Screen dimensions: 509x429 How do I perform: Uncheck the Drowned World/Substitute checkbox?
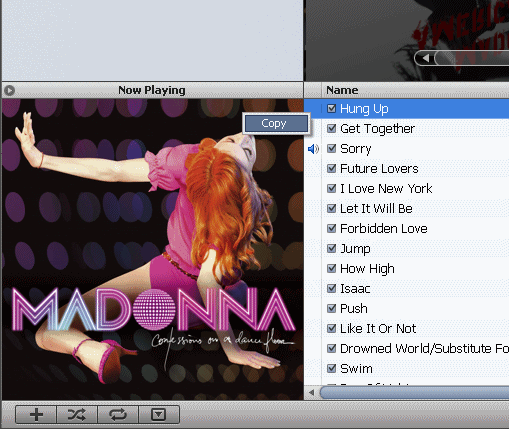pyautogui.click(x=331, y=348)
